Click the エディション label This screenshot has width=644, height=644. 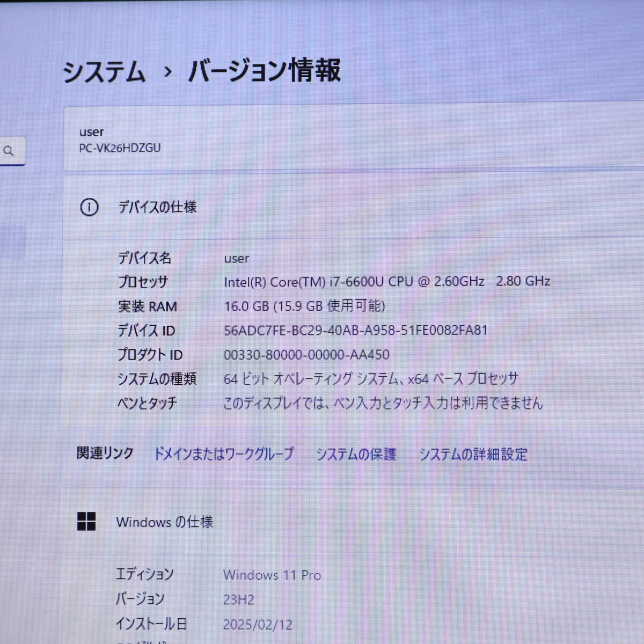[145, 574]
